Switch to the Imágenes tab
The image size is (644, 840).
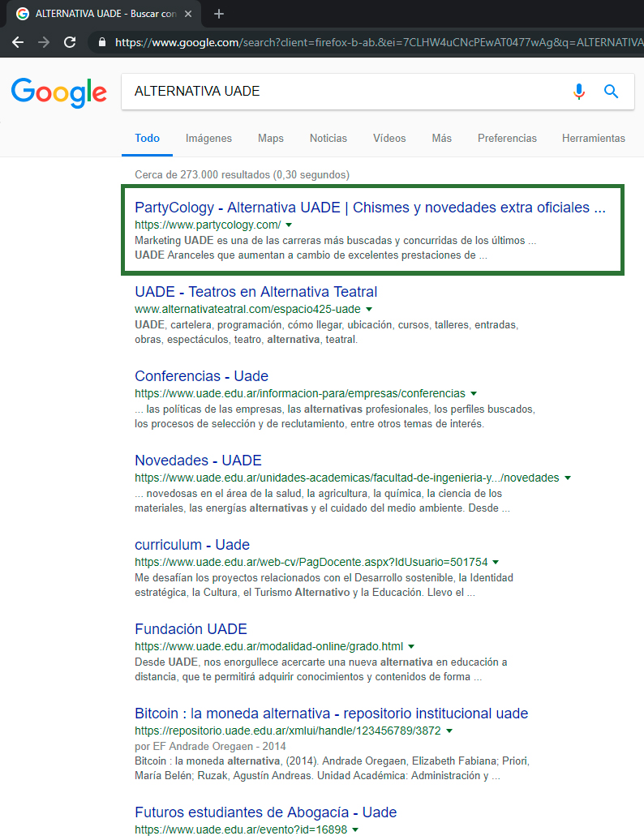pyautogui.click(x=208, y=138)
